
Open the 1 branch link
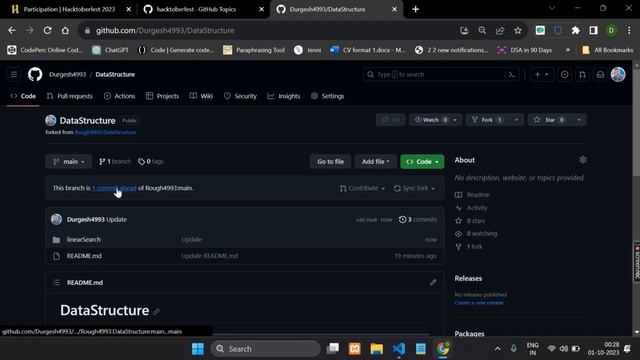point(115,162)
